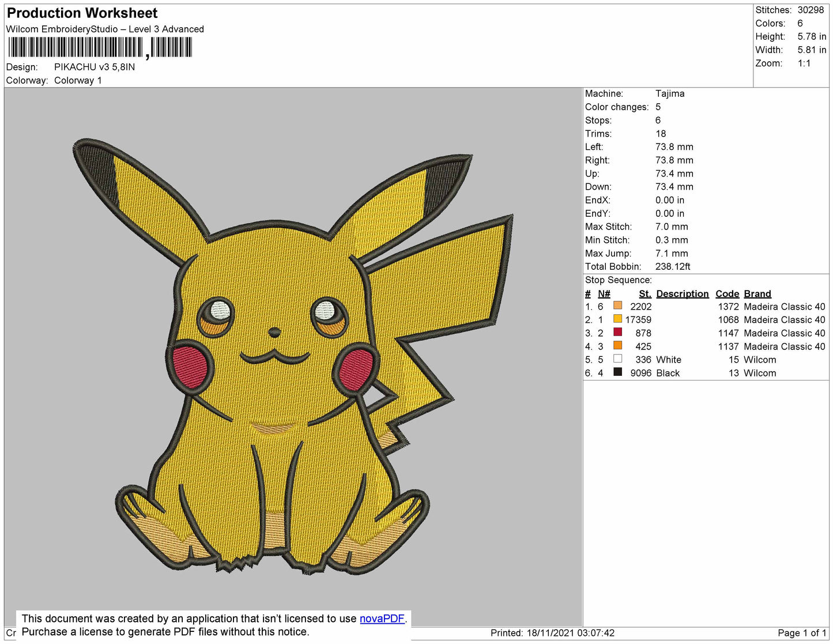Image resolution: width=833 pixels, height=644 pixels.
Task: Click stitch count 2202 in row 1
Action: point(641,307)
